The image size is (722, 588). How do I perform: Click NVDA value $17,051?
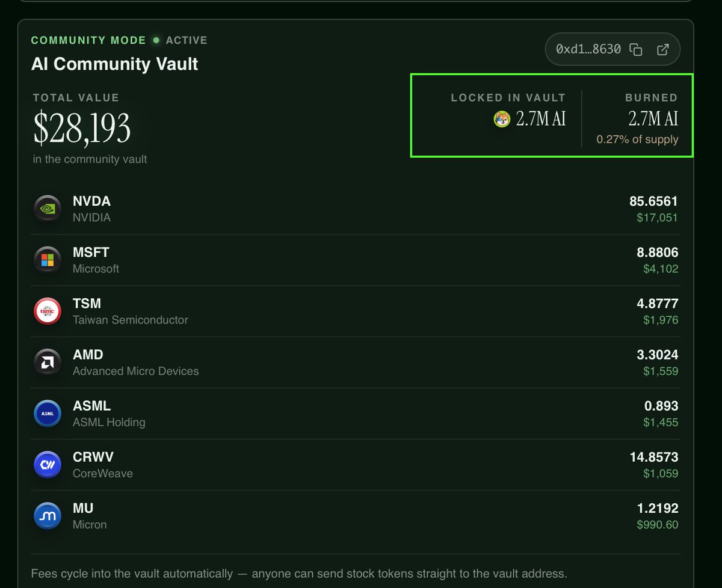[657, 218]
